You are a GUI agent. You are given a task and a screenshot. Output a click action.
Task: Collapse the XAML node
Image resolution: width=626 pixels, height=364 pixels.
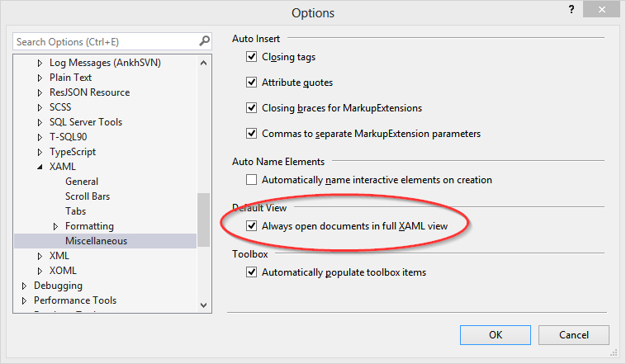tap(40, 168)
